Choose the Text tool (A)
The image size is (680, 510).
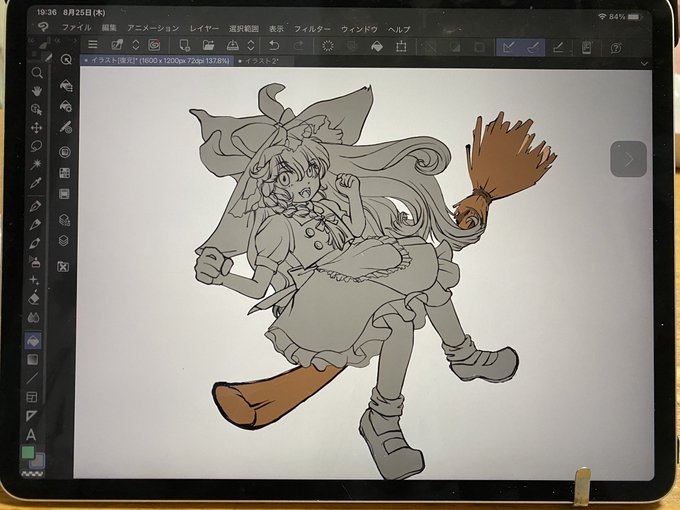click(x=31, y=435)
